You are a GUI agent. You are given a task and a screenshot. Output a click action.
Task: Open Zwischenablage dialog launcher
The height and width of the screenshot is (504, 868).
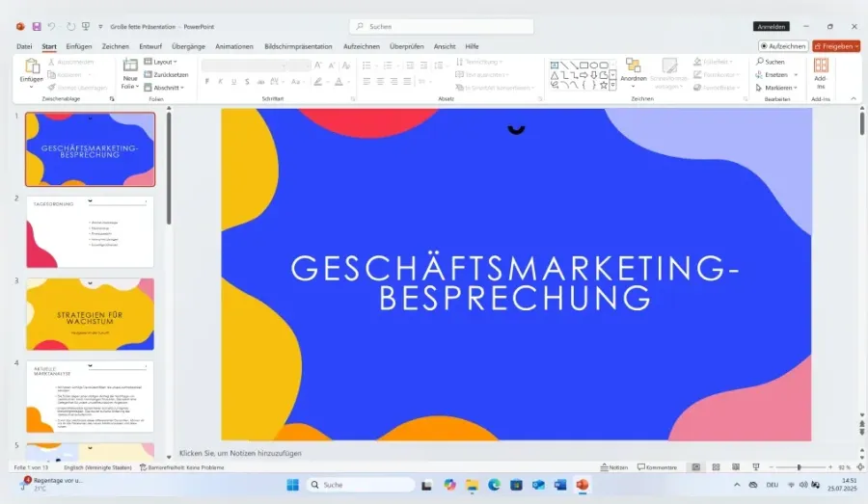click(x=112, y=99)
